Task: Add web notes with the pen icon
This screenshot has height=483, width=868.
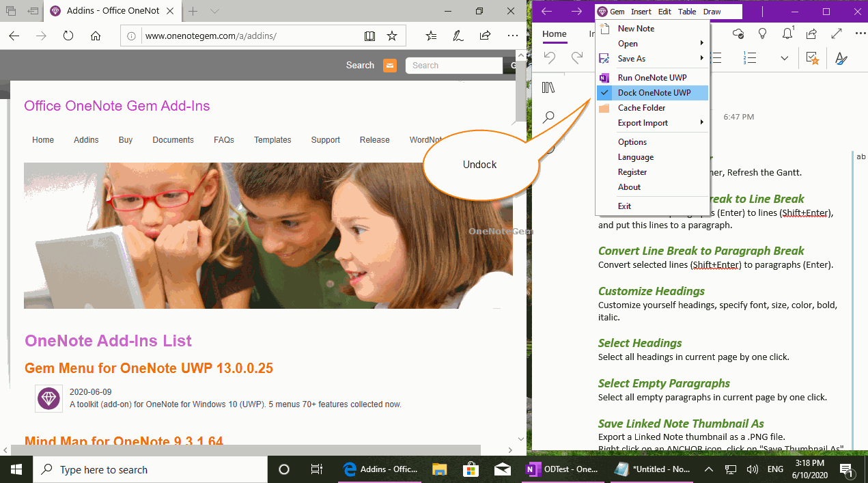Action: coord(458,36)
